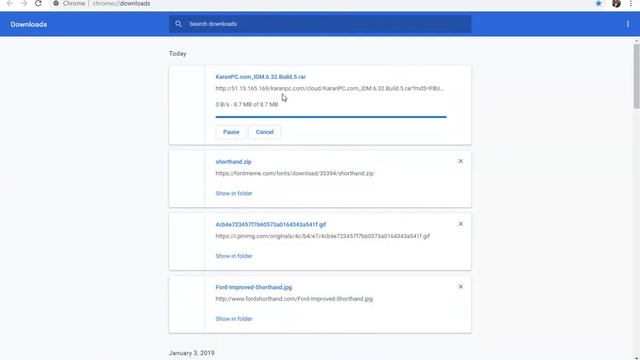Open the 4cb4e723457f7b60573a0164343a541f.gif file link
This screenshot has width=640, height=360.
(x=271, y=224)
